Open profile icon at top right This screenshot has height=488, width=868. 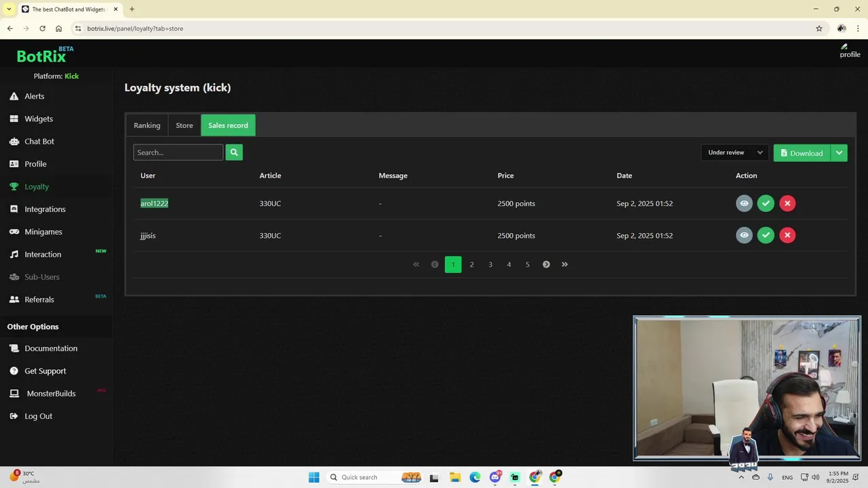click(850, 51)
